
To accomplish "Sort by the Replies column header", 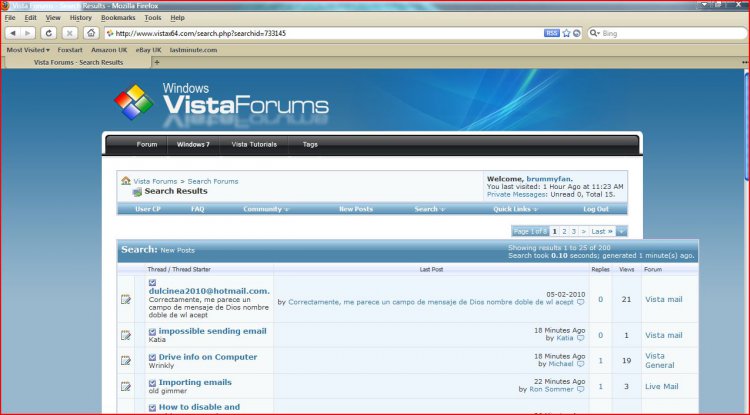I will coord(600,269).
